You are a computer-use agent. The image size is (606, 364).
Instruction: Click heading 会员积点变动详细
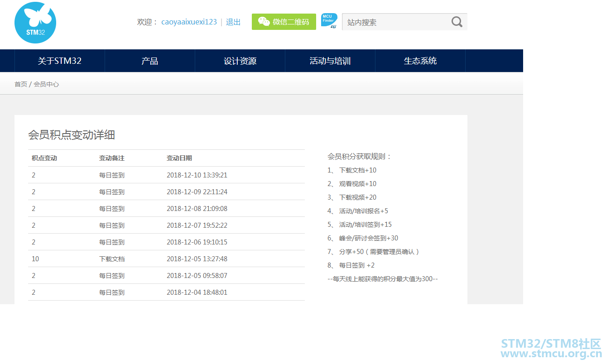(x=72, y=135)
